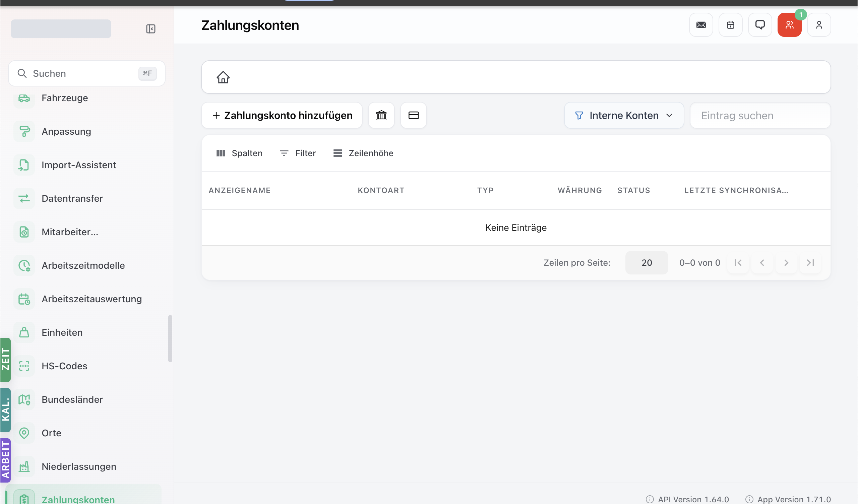
Task: Go to the next table page
Action: point(786,263)
